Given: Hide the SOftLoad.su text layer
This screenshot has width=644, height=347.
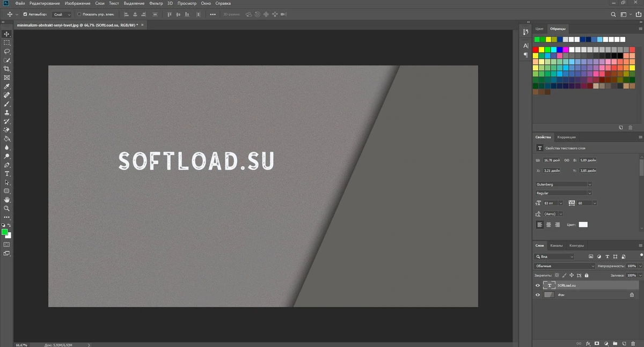Looking at the screenshot, I should (x=538, y=286).
